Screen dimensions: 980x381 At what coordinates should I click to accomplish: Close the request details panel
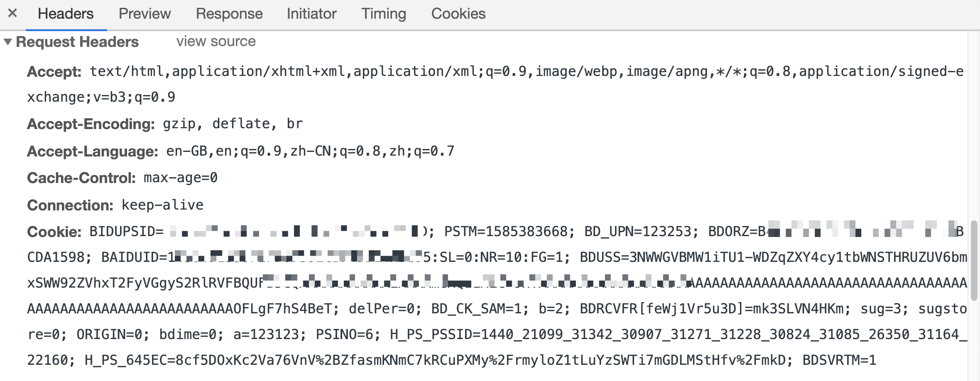[x=12, y=13]
